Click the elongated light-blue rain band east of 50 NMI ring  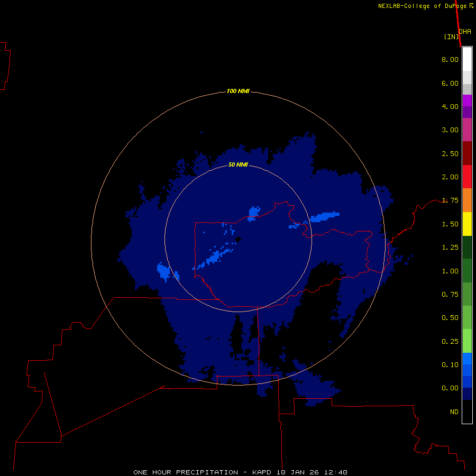click(x=325, y=217)
